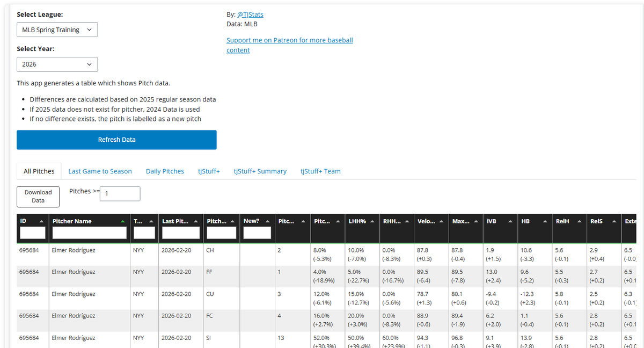
Task: Click Elmer Rodríguez name in CH row
Action: (x=74, y=250)
